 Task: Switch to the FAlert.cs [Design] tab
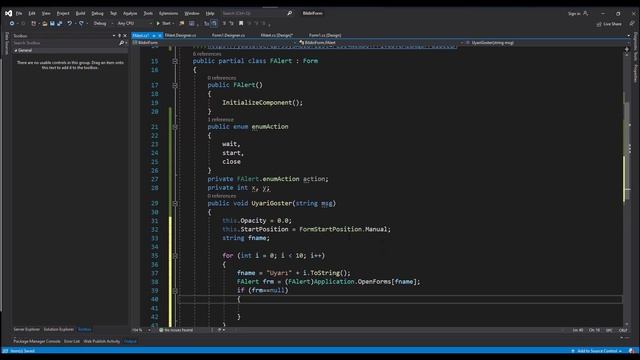(x=277, y=36)
